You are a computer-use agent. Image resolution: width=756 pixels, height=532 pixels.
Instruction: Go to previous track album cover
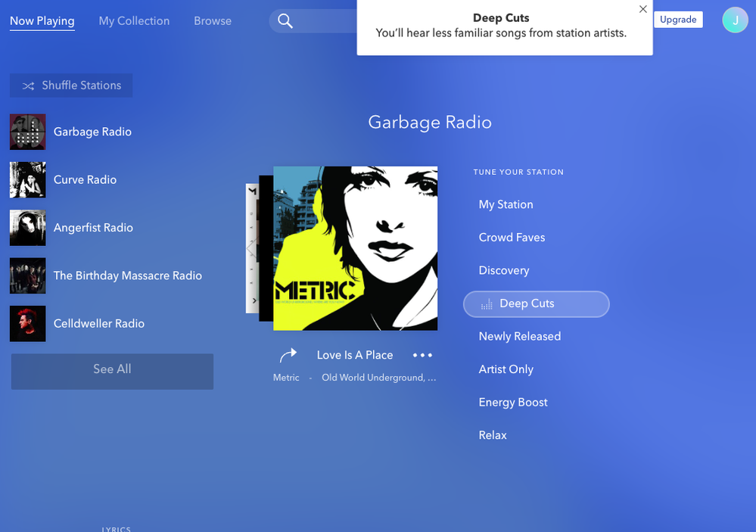point(252,248)
